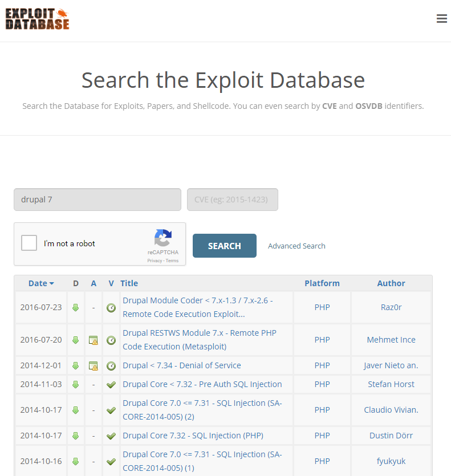
Task: Click PHP platform in Dustin Dörr row
Action: [x=322, y=436]
